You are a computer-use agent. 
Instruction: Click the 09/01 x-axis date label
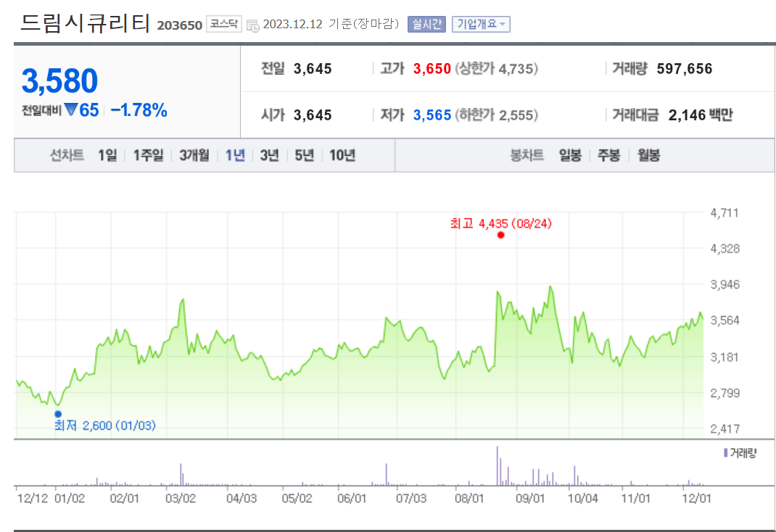tap(529, 499)
